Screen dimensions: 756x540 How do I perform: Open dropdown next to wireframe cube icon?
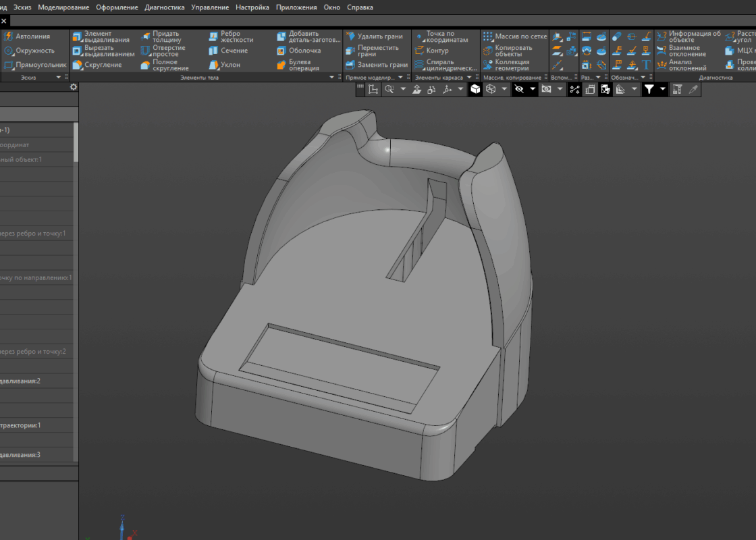(504, 89)
